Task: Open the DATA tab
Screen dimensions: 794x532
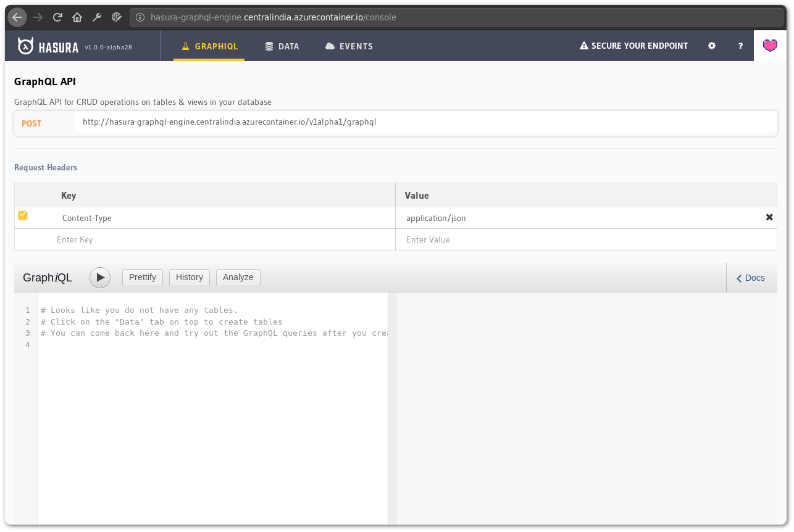Action: (282, 46)
